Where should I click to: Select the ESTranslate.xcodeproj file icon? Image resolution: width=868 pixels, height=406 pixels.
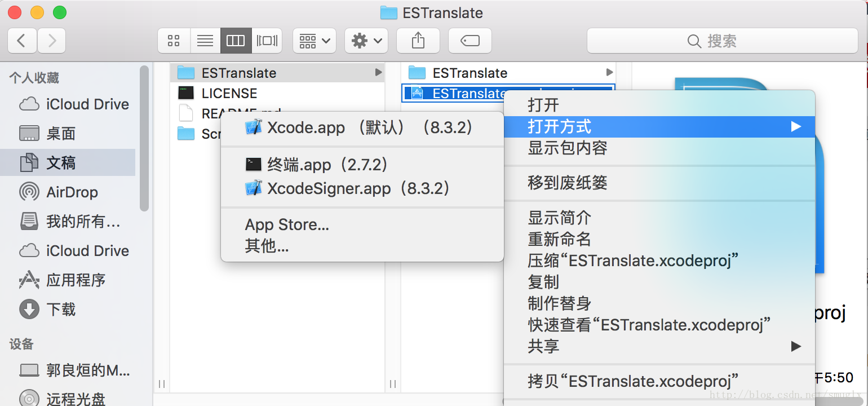417,93
